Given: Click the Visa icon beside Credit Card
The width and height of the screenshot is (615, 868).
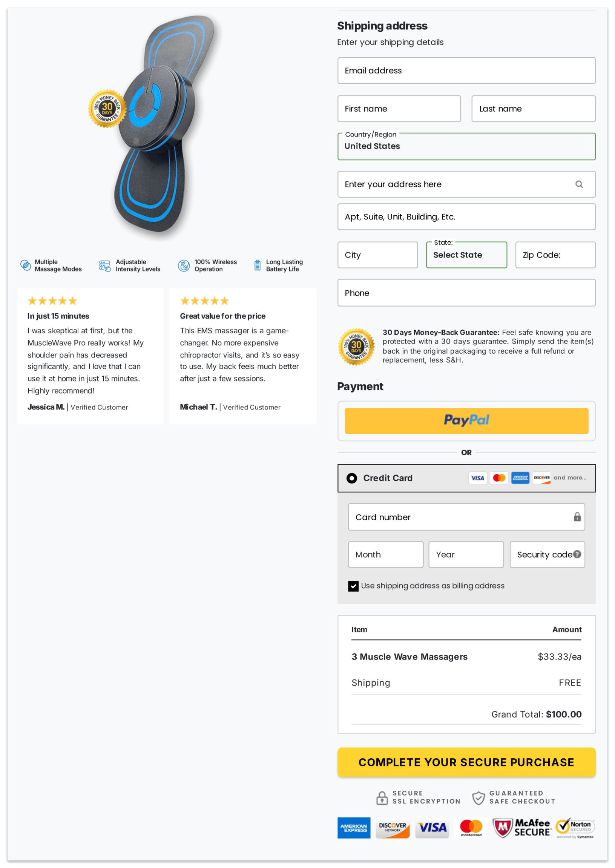Looking at the screenshot, I should click(477, 478).
